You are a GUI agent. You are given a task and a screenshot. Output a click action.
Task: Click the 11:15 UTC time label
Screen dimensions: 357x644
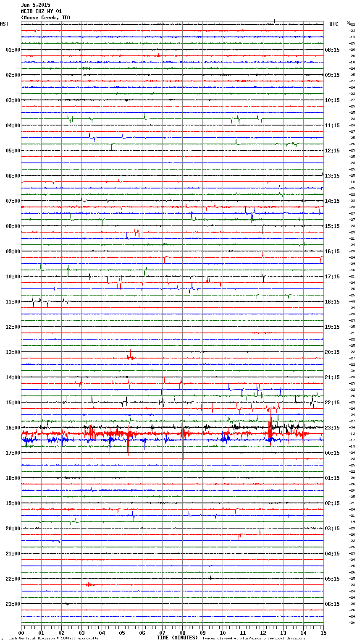[x=332, y=126]
